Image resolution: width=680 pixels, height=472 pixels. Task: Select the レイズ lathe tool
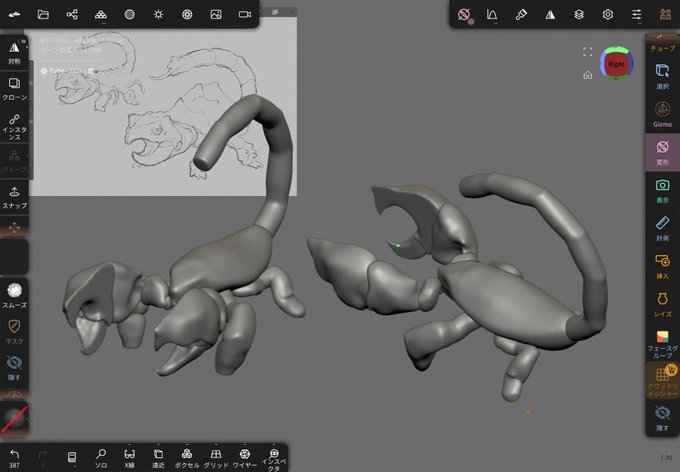pyautogui.click(x=662, y=304)
